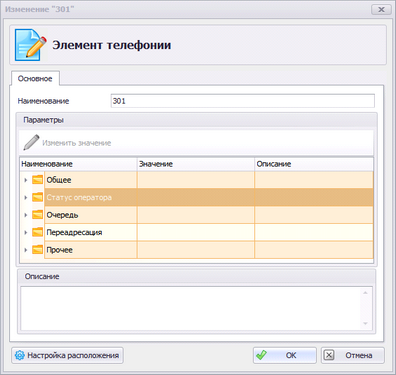Image resolution: width=396 pixels, height=375 pixels.
Task: Click the Параметры group header
Action: point(197,120)
